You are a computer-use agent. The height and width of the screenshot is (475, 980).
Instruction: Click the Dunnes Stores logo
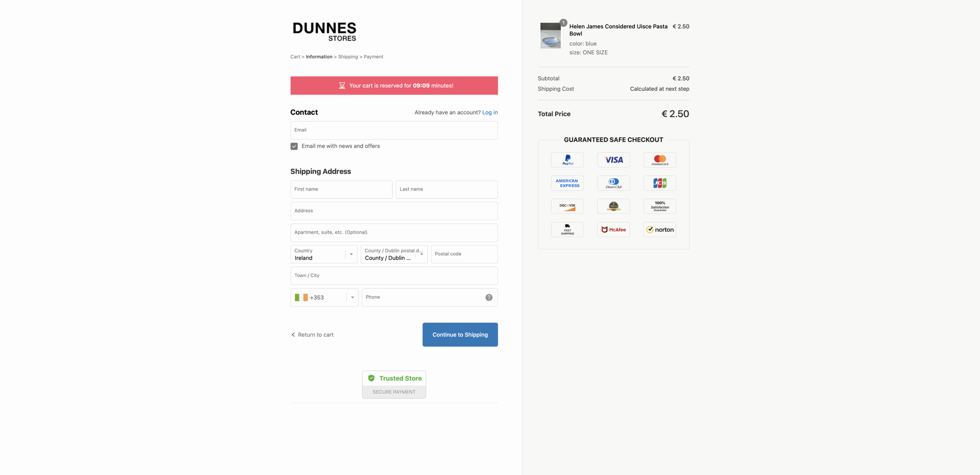pyautogui.click(x=324, y=31)
